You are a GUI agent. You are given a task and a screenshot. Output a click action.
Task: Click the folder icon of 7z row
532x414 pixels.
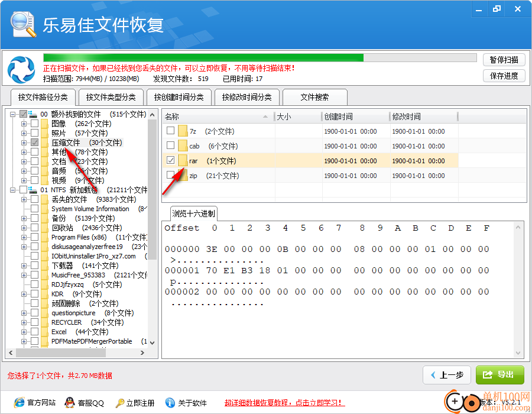pyautogui.click(x=183, y=131)
